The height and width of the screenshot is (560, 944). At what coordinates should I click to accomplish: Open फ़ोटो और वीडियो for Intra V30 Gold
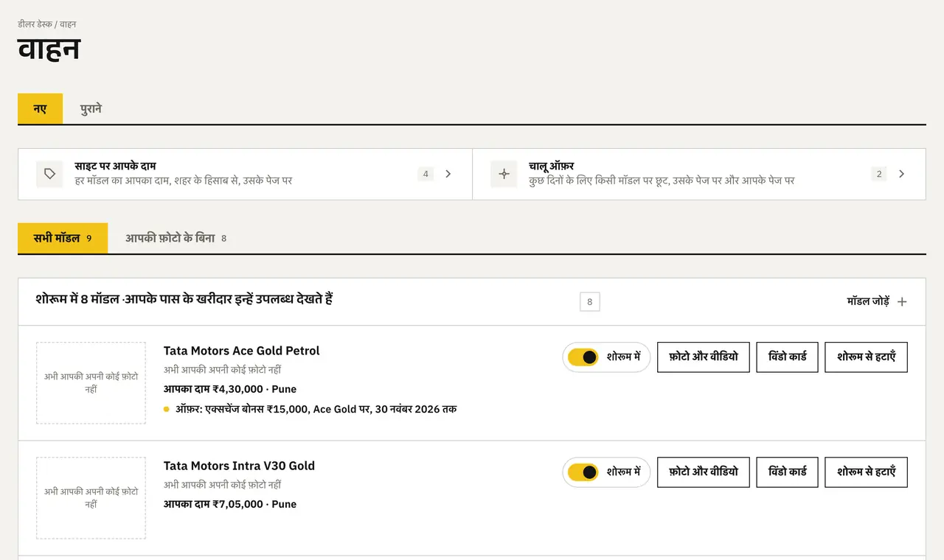tap(704, 472)
